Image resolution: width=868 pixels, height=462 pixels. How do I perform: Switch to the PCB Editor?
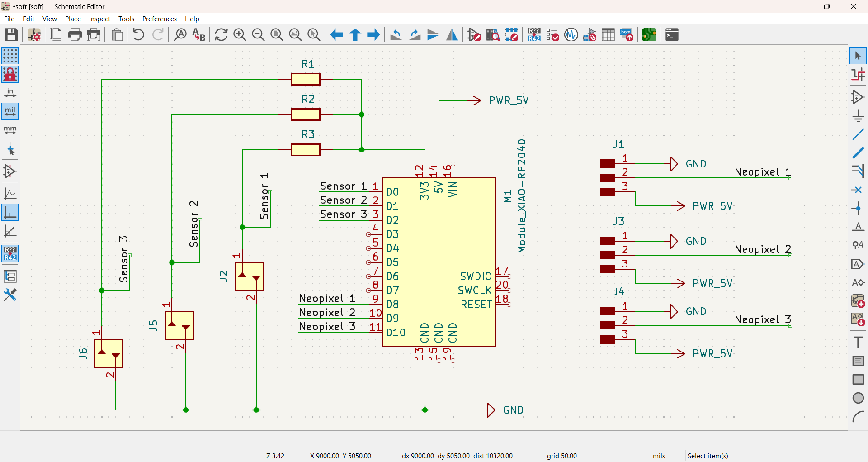(649, 34)
